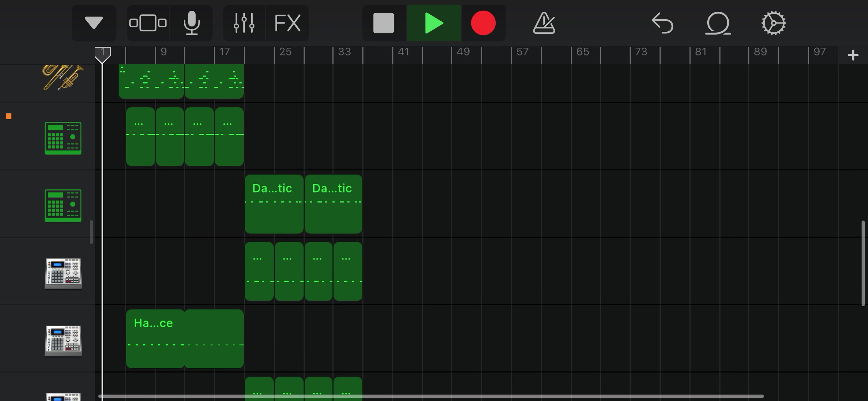Viewport: 868px width, 401px height.
Task: Toggle the metronome
Action: [544, 23]
